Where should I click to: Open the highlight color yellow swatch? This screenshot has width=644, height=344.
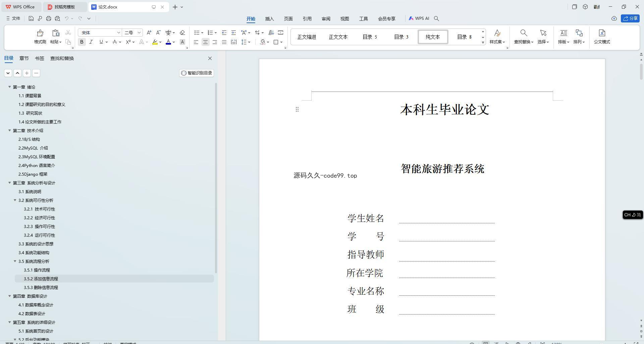tap(155, 42)
